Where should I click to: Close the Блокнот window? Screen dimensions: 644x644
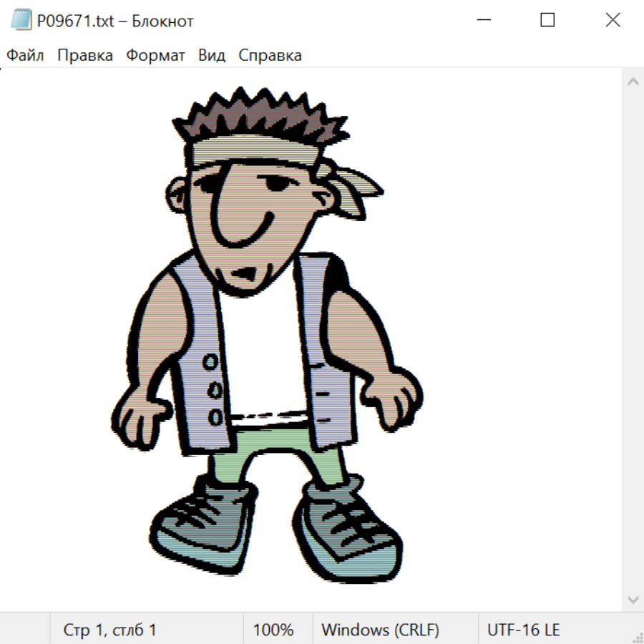pos(613,21)
